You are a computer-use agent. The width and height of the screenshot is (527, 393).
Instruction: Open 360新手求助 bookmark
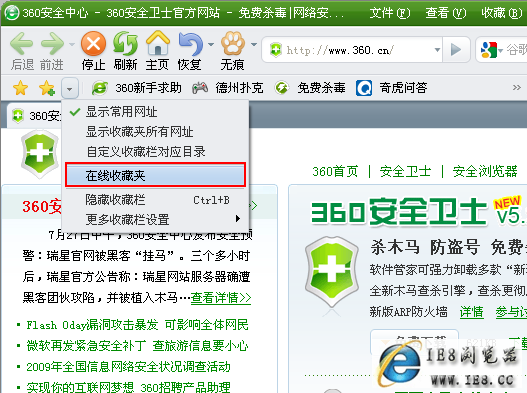137,88
